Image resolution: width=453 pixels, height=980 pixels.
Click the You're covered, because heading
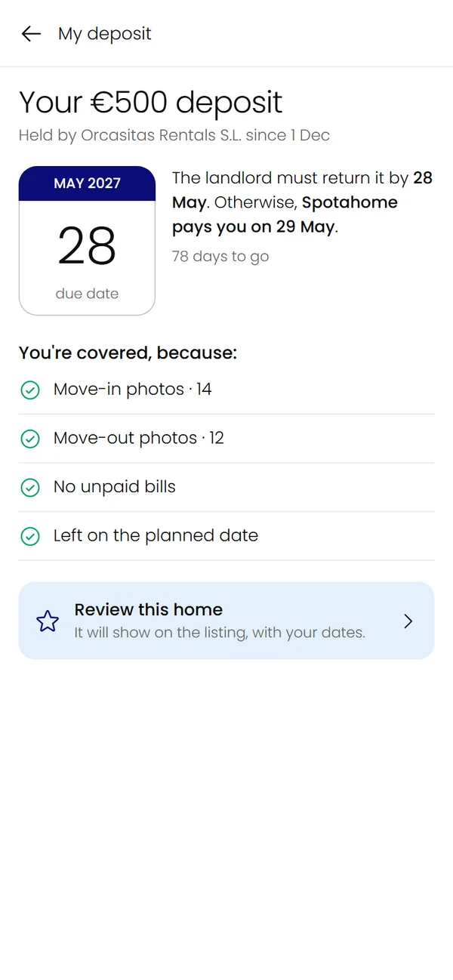128,353
